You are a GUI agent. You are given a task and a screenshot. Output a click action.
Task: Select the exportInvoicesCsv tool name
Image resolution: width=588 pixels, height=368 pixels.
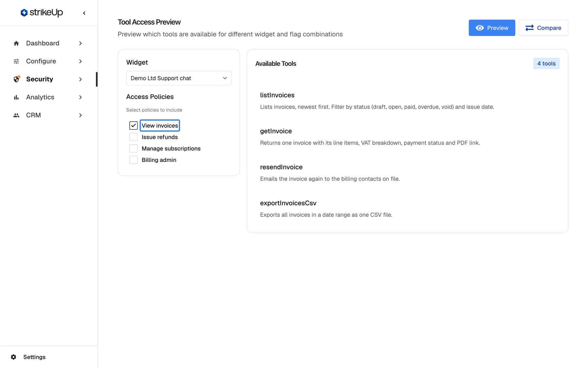288,203
